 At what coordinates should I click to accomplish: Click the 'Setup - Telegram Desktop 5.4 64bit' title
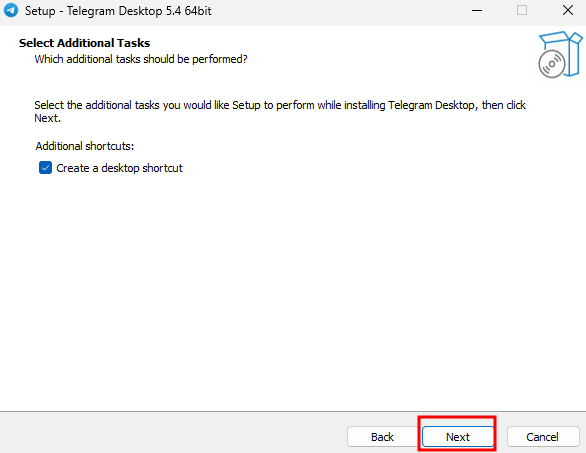[118, 11]
